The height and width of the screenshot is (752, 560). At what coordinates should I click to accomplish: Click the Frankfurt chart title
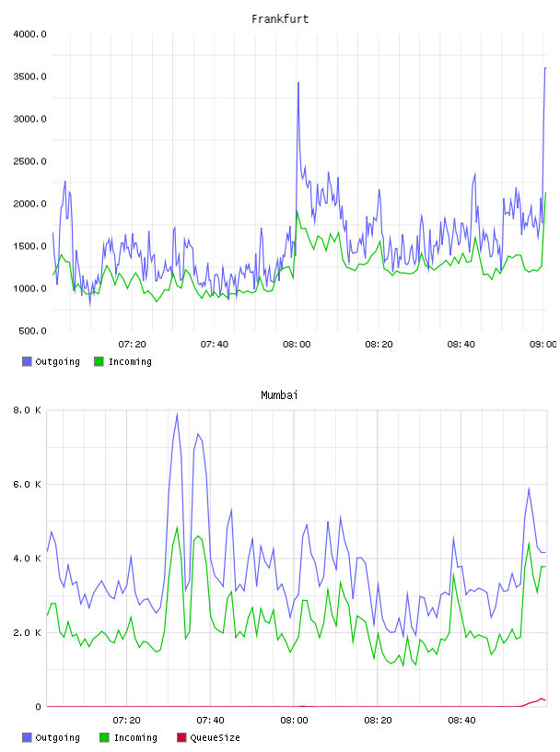click(280, 19)
